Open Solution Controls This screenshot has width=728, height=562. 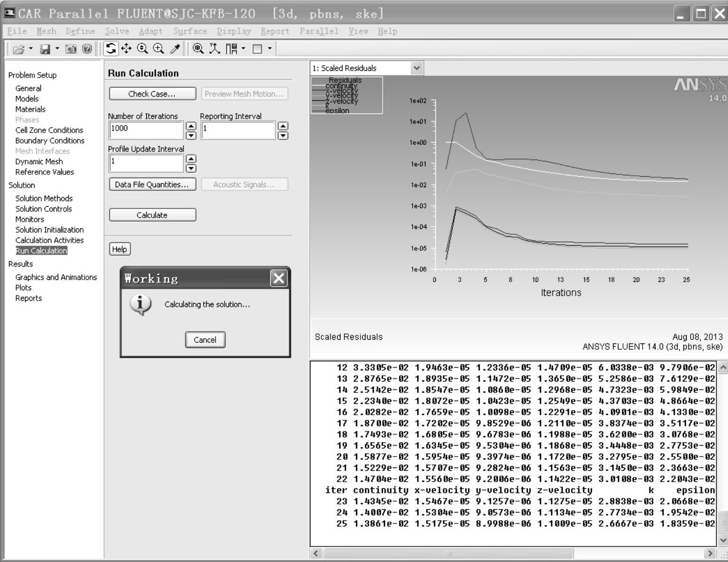pyautogui.click(x=44, y=209)
